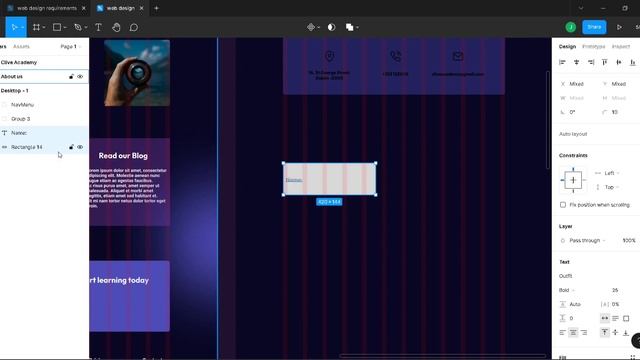Align left icon in Design panel
This screenshot has height=360, width=640.
point(562,62)
